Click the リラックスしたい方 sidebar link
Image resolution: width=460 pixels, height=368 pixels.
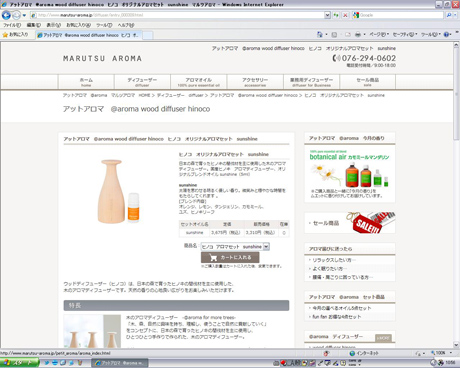334,260
